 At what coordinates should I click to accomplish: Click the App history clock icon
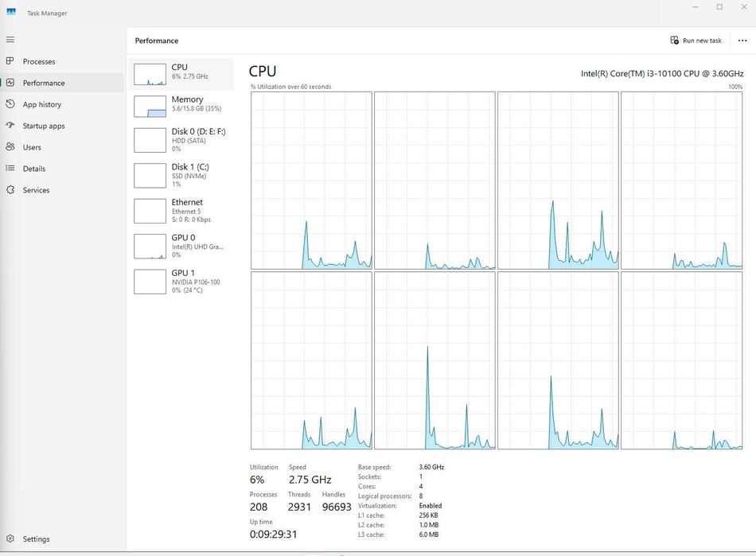click(10, 104)
